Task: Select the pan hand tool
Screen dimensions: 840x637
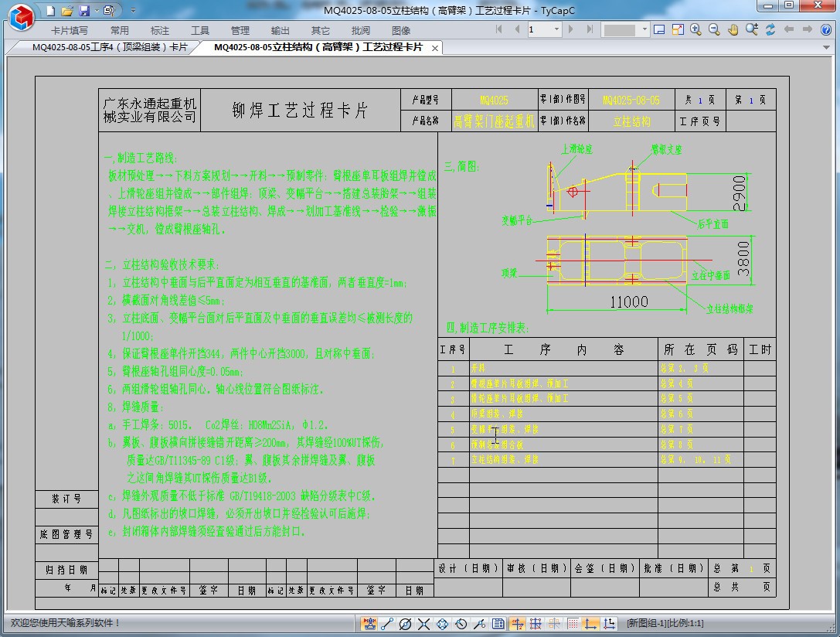Action: tap(733, 29)
